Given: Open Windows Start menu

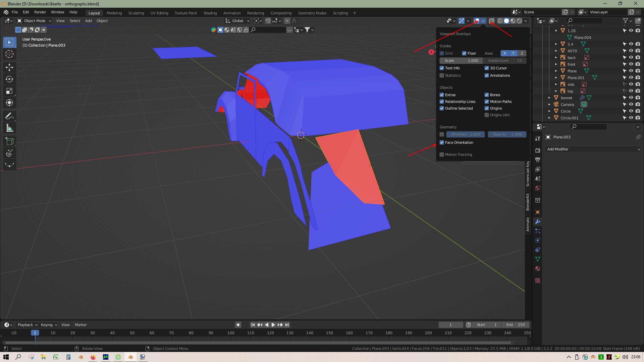Looking at the screenshot, I should 6,357.
